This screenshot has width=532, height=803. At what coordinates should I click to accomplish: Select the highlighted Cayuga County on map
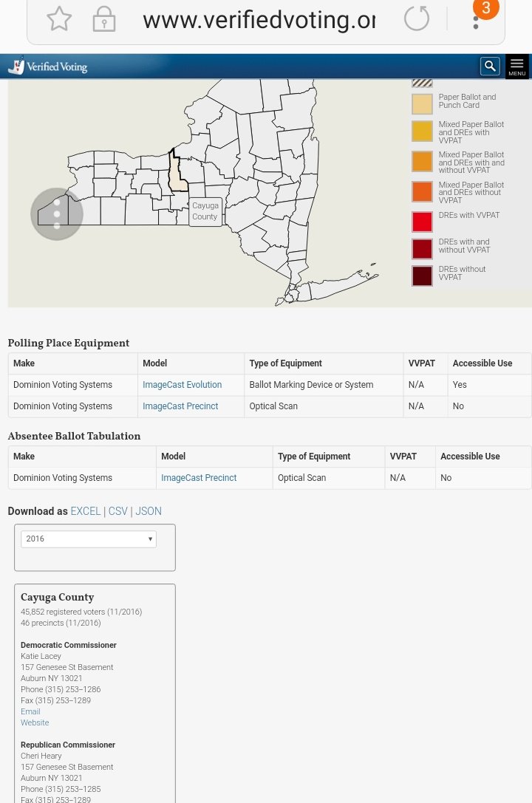click(177, 173)
